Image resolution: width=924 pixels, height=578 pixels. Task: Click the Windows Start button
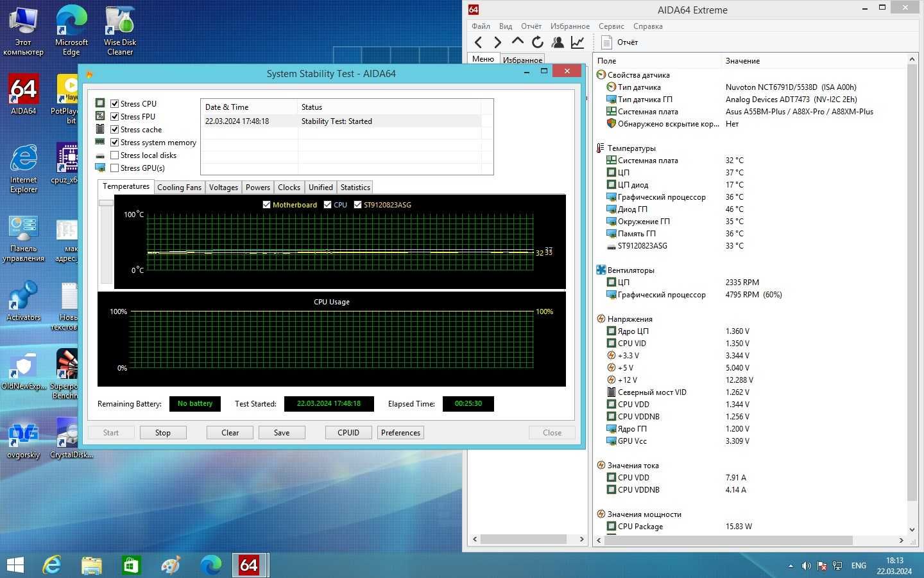tap(15, 565)
